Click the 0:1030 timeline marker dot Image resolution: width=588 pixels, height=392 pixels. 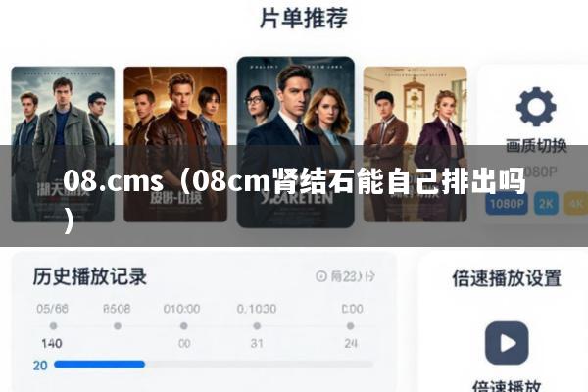[257, 326]
